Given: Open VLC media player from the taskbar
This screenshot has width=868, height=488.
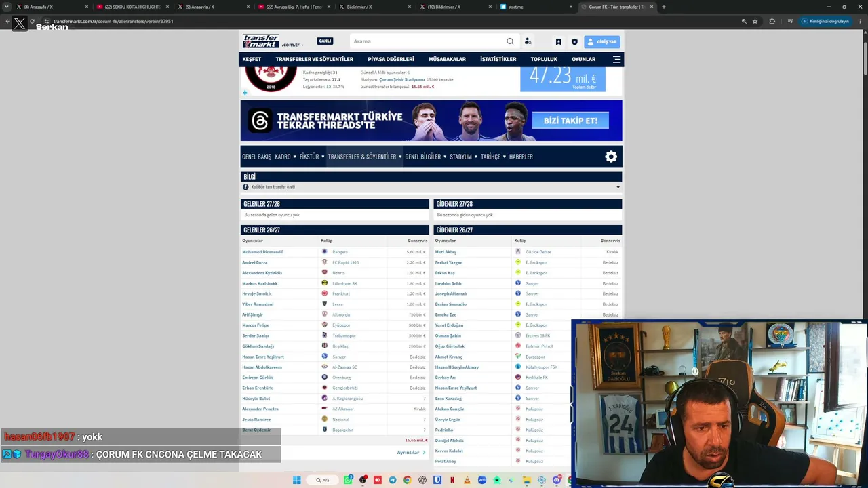Looking at the screenshot, I should point(467,480).
